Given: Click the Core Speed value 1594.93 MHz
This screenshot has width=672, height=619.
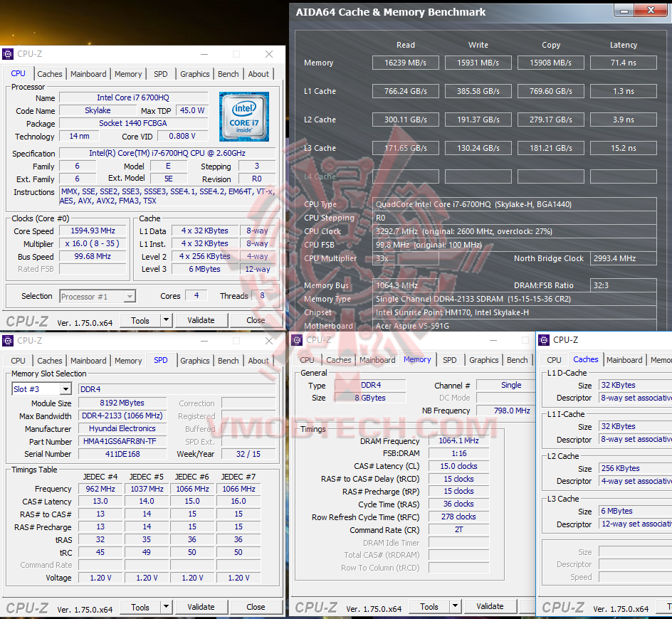Looking at the screenshot, I should click(93, 231).
